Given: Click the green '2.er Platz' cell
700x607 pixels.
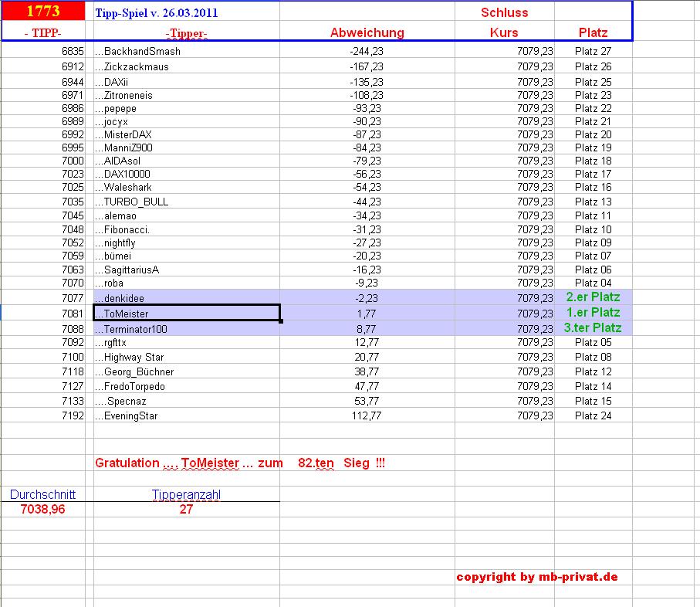Looking at the screenshot, I should click(593, 297).
